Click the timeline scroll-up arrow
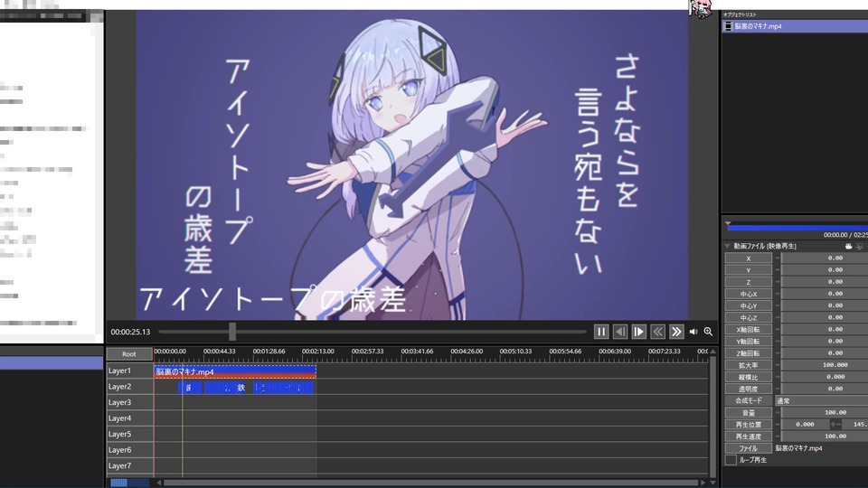Viewport: 868px width, 488px height. [713, 352]
